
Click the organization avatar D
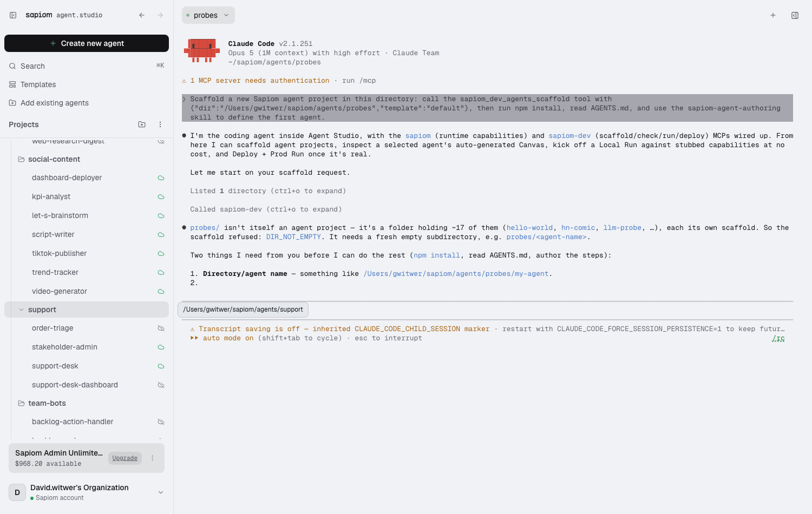click(17, 492)
